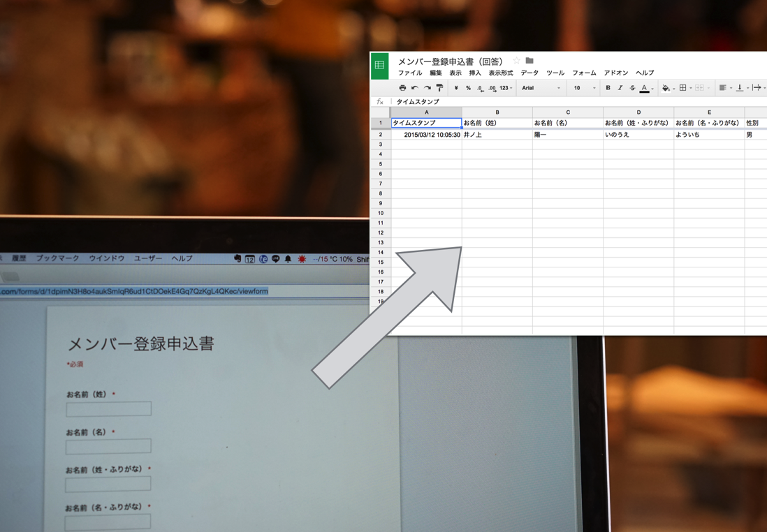
Task: Open the 123 number formats dropdown
Action: (506, 88)
